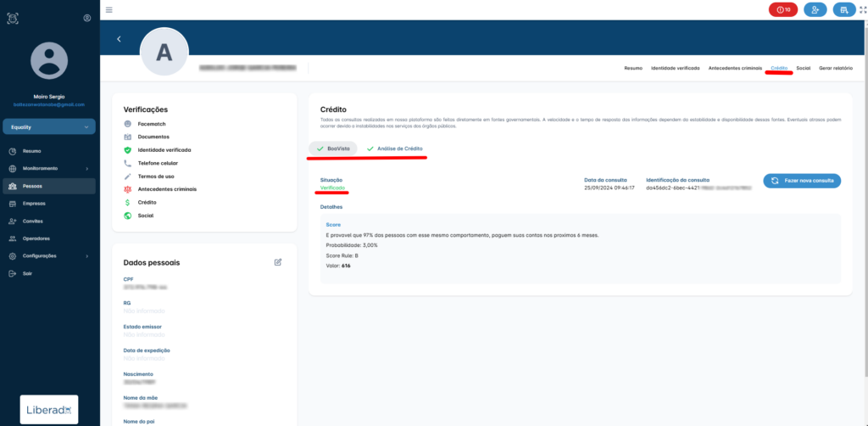Click the add company button in top bar
868x426 pixels.
[844, 10]
